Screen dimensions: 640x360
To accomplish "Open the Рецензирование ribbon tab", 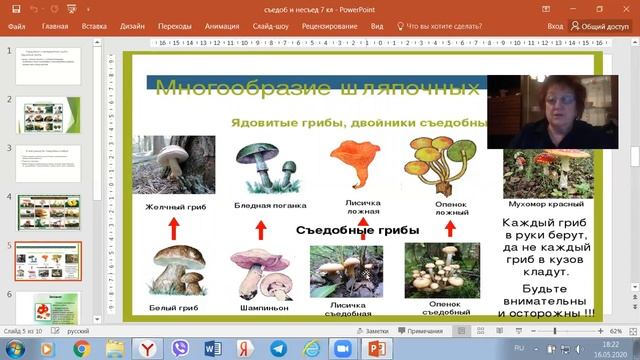I will click(x=329, y=26).
